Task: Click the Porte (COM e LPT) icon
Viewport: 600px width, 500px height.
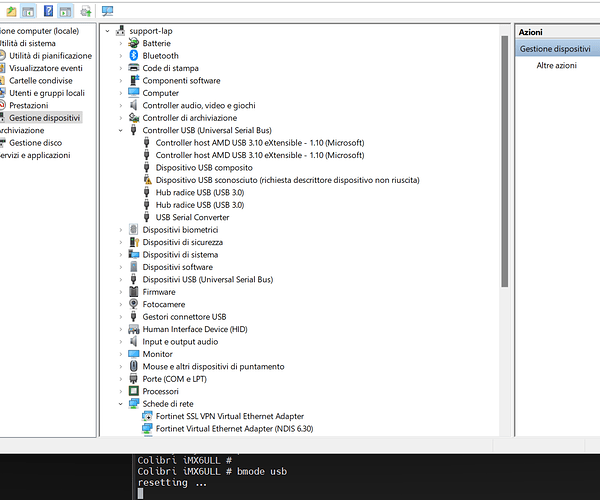Action: (134, 379)
